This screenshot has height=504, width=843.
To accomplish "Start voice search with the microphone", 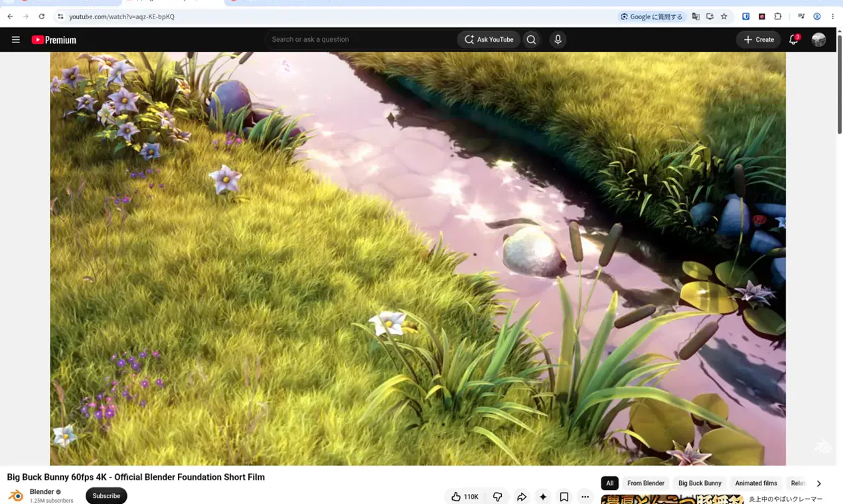I will tap(558, 40).
